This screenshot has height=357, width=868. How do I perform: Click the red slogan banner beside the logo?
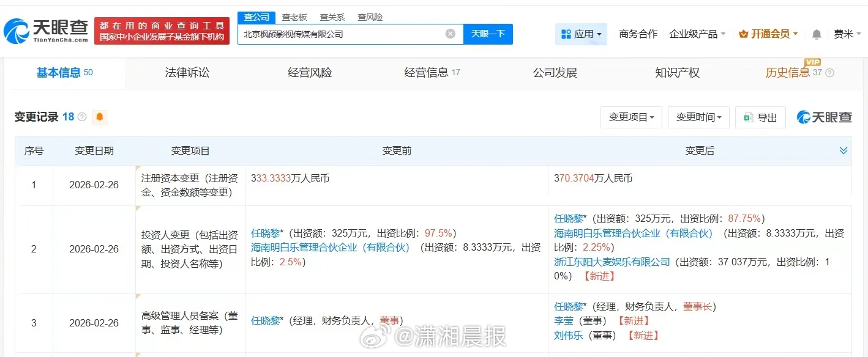pyautogui.click(x=162, y=31)
